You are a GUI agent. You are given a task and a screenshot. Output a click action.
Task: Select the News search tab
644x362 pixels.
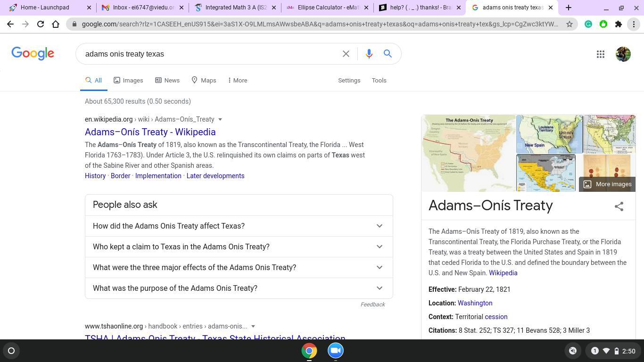click(167, 80)
